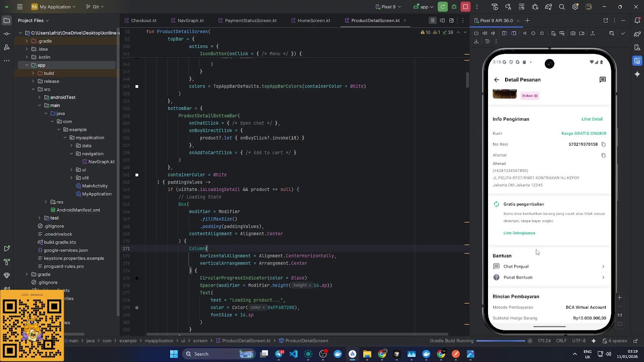Click ProductDetailScreen.kt breadcrumb
Screen dimensions: 644x362
243,341
